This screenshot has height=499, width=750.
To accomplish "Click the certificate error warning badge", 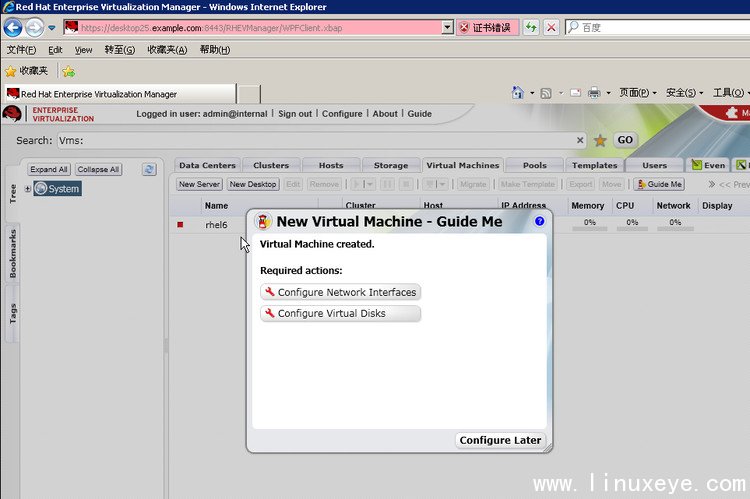I will [487, 28].
